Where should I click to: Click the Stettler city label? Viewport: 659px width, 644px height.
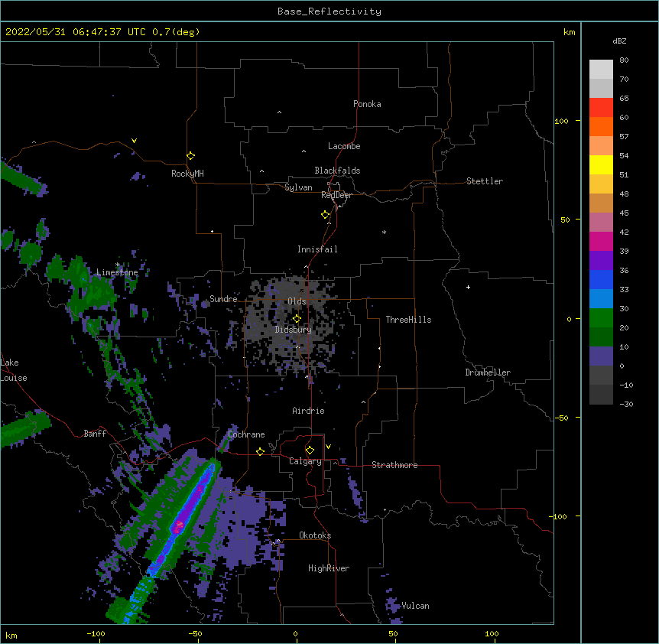(485, 181)
